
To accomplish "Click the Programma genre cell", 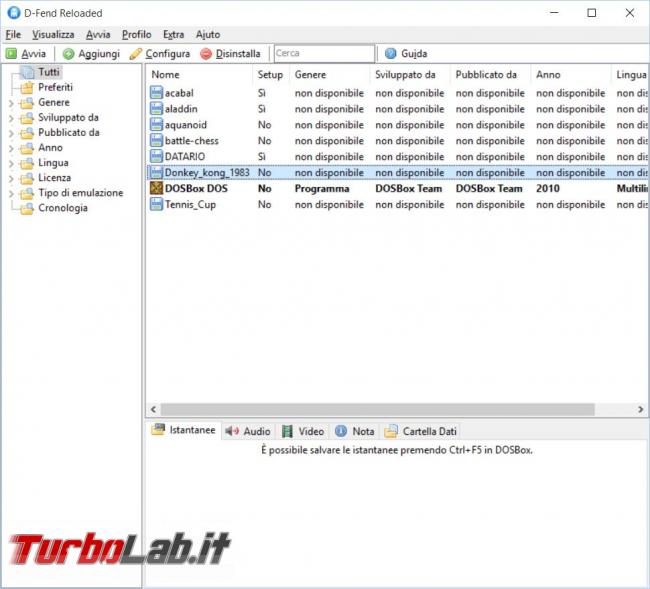I will pyautogui.click(x=322, y=189).
